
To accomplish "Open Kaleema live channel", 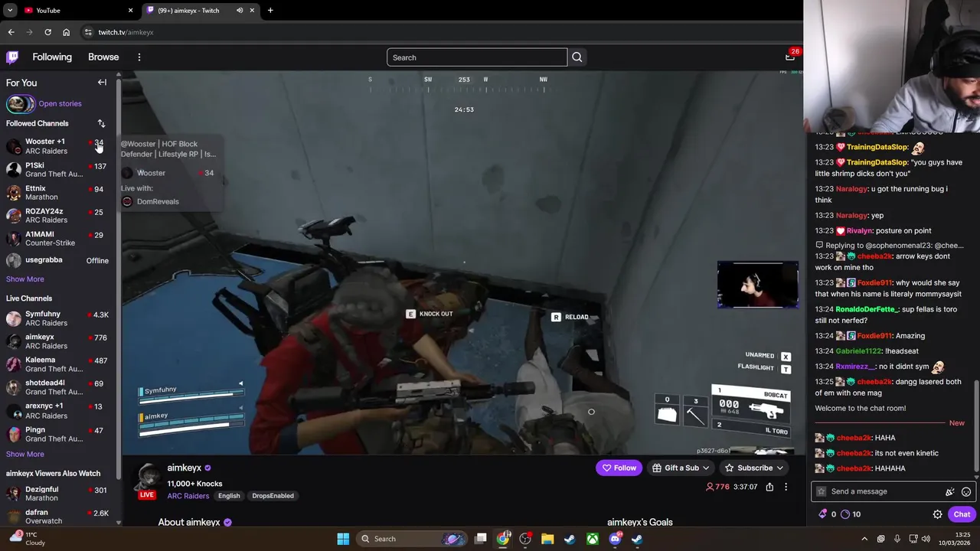I will [58, 364].
